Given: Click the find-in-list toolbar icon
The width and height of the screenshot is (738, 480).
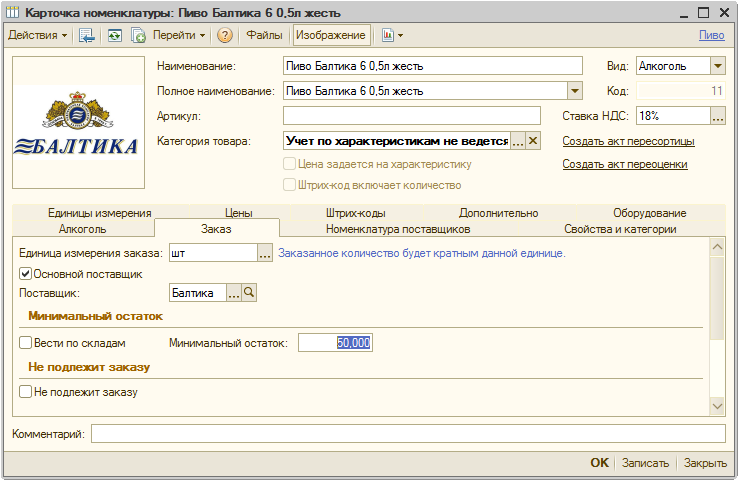Looking at the screenshot, I should (x=87, y=35).
